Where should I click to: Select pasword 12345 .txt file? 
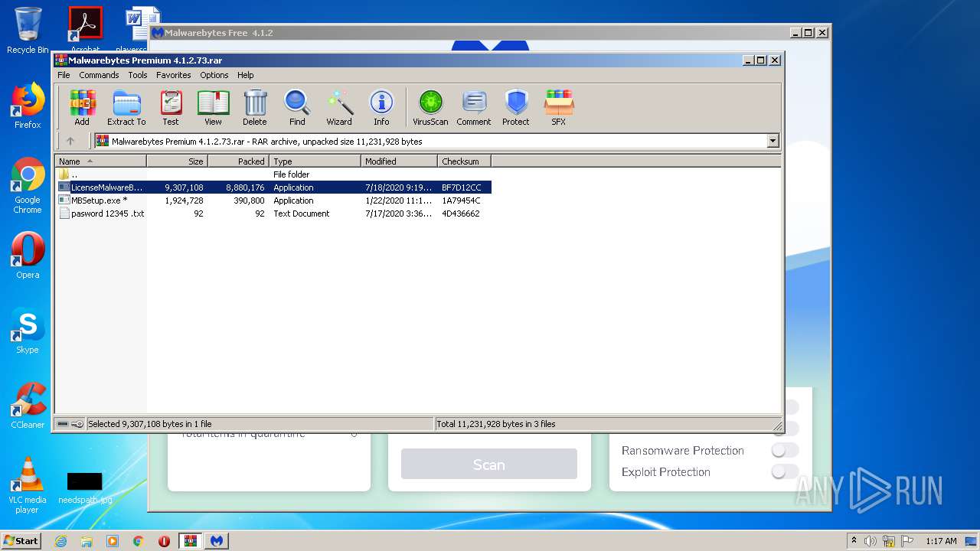273,214
